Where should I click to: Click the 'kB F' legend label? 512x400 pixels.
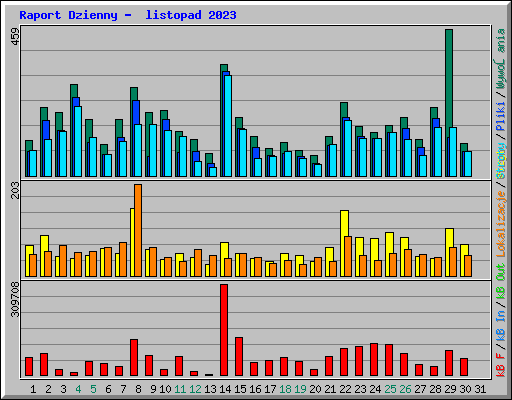pyautogui.click(x=500, y=365)
